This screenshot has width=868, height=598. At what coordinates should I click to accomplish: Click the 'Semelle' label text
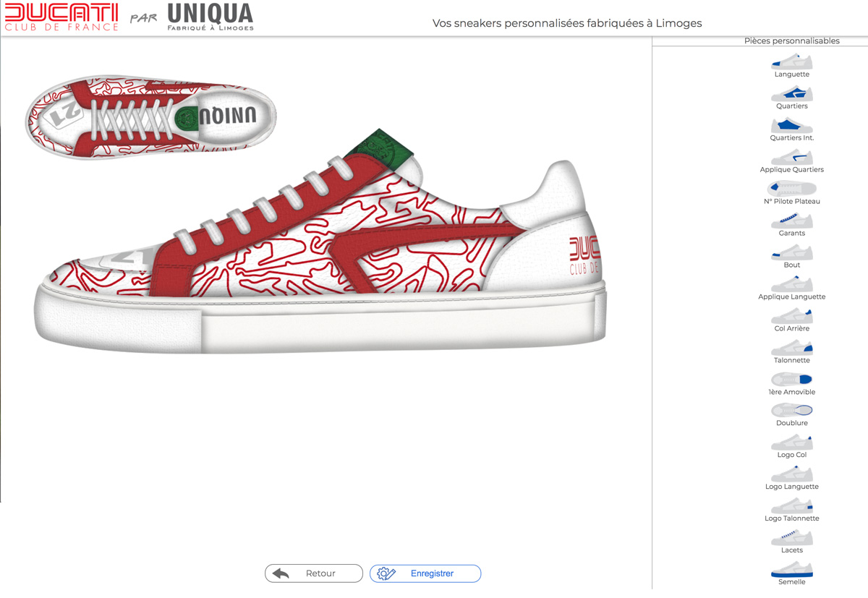(792, 582)
